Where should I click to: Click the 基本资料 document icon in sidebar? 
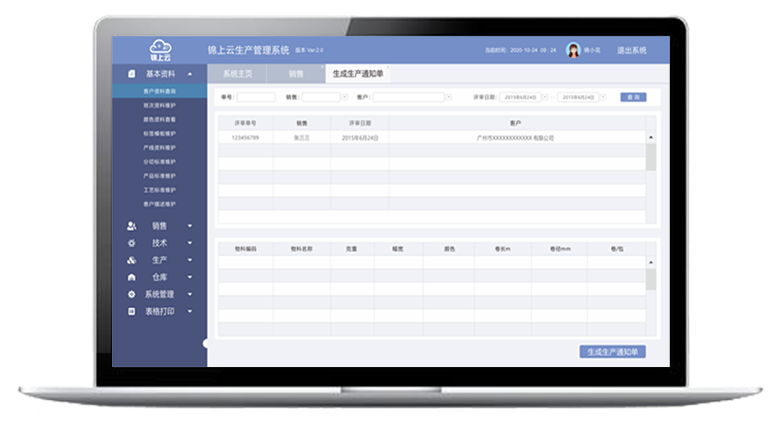131,74
